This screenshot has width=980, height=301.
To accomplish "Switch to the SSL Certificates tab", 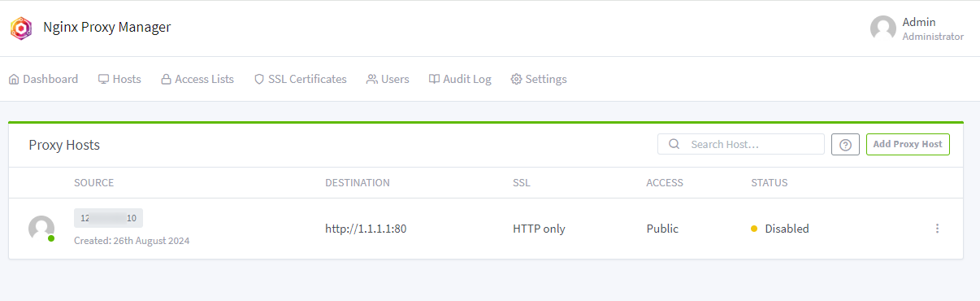I will [x=300, y=80].
